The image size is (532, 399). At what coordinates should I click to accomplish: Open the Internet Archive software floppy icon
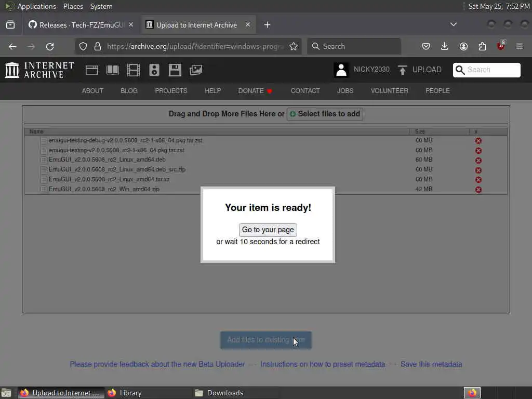175,70
